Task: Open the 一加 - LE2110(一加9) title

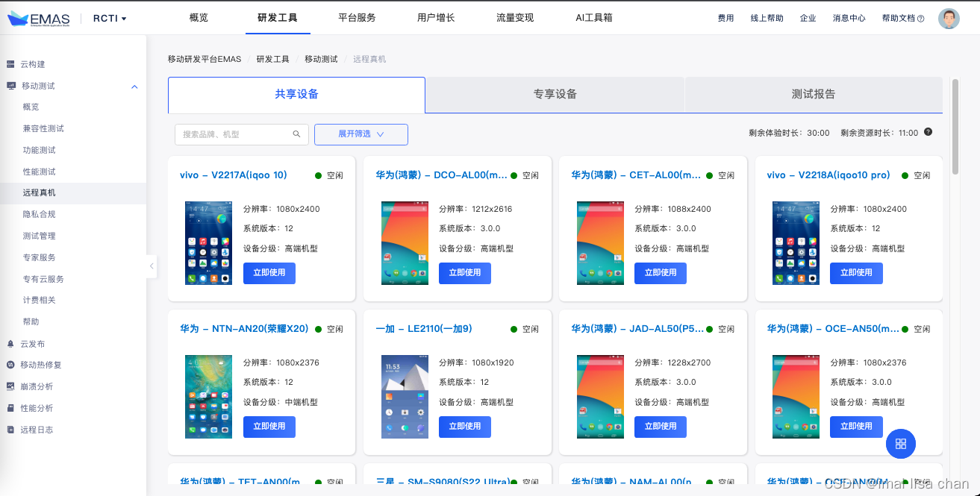Action: click(424, 329)
